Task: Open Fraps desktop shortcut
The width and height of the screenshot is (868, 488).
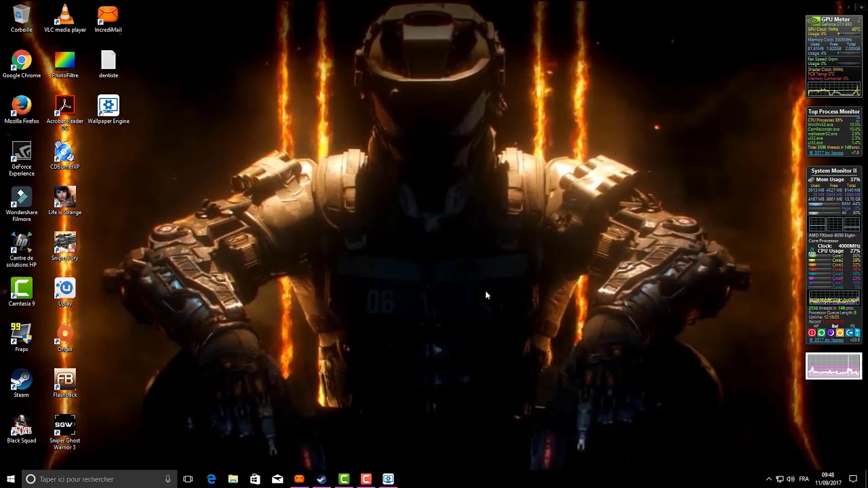Action: (22, 338)
